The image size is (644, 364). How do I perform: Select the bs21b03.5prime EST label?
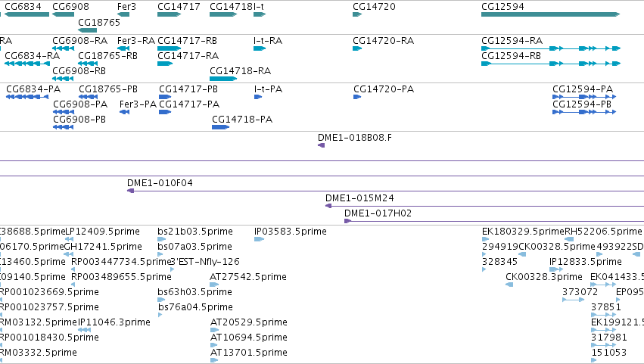point(195,232)
